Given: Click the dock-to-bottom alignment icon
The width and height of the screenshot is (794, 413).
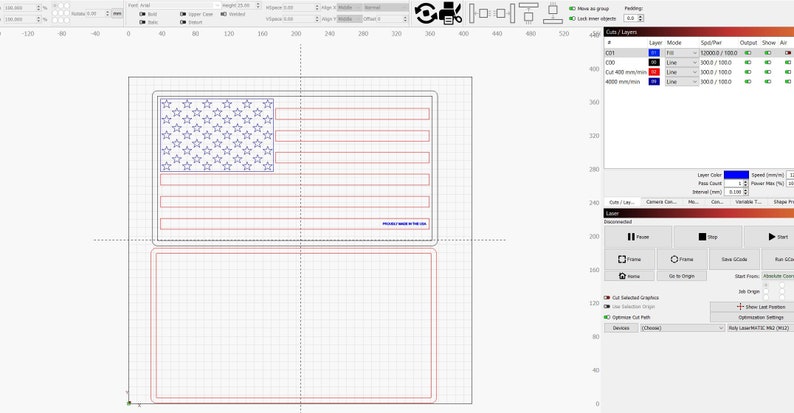Looking at the screenshot, I should point(552,13).
